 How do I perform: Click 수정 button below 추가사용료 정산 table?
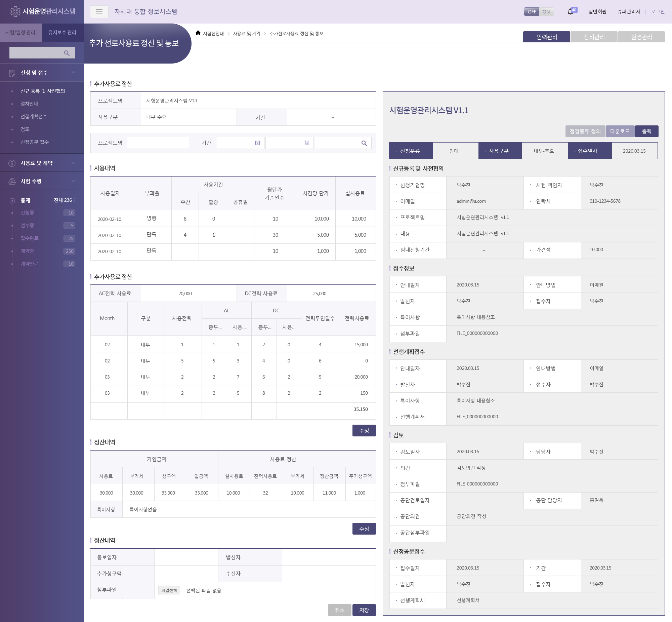coord(364,430)
